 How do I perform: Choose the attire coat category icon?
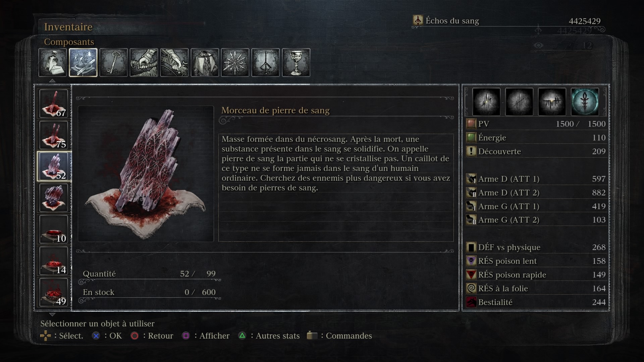pos(205,63)
